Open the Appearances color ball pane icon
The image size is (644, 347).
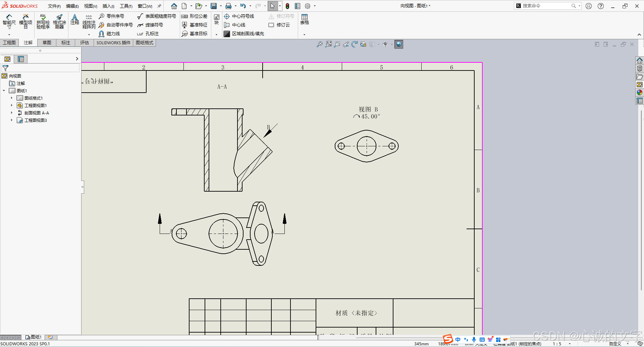point(640,93)
